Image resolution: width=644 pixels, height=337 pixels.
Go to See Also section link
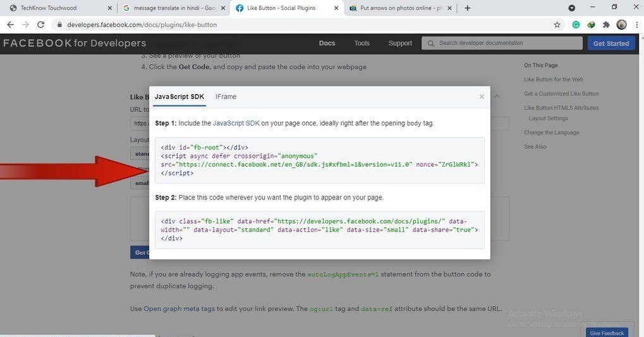pos(535,146)
